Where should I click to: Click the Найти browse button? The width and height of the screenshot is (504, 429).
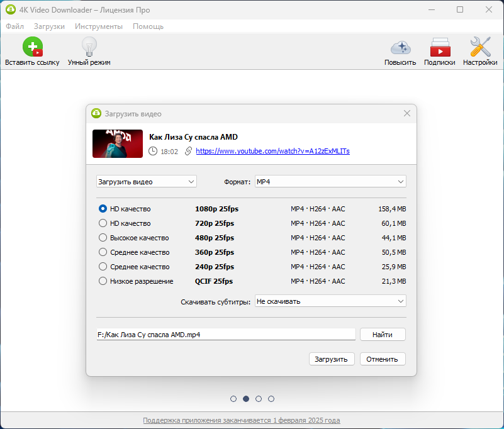click(x=383, y=335)
